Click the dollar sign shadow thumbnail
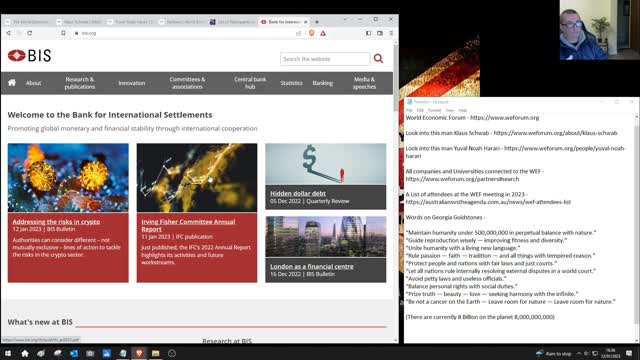This screenshot has width=640, height=360. tap(326, 164)
